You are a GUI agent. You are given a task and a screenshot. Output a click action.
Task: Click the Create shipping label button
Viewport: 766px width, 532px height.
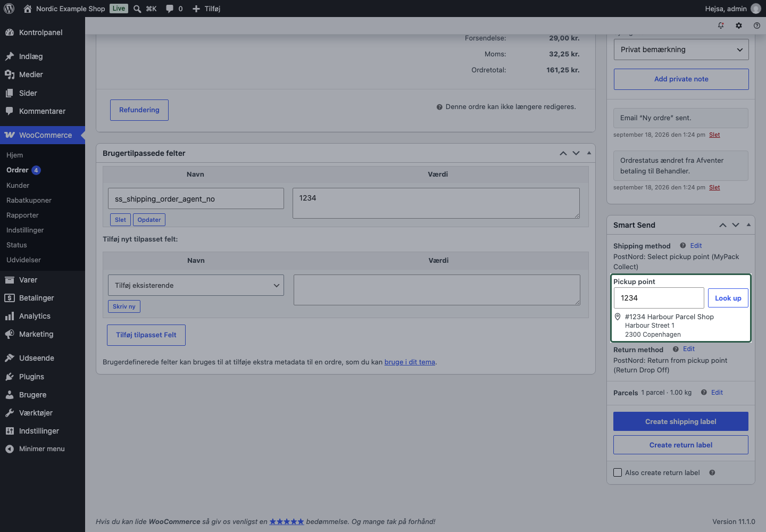(x=681, y=421)
